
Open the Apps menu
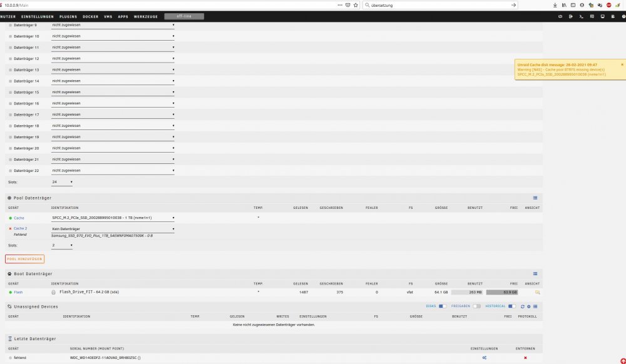point(123,17)
